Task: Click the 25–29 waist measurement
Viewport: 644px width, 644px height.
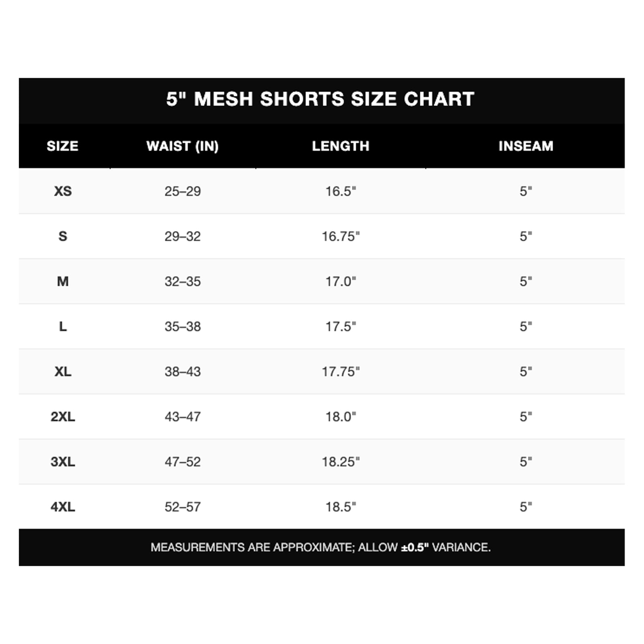Action: pyautogui.click(x=182, y=191)
